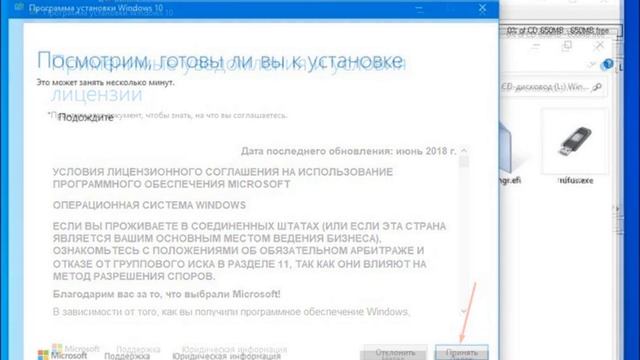Expand the Explorer ribbon with the chevron
Image resolution: width=640 pixels, height=360 pixels.
(592, 64)
